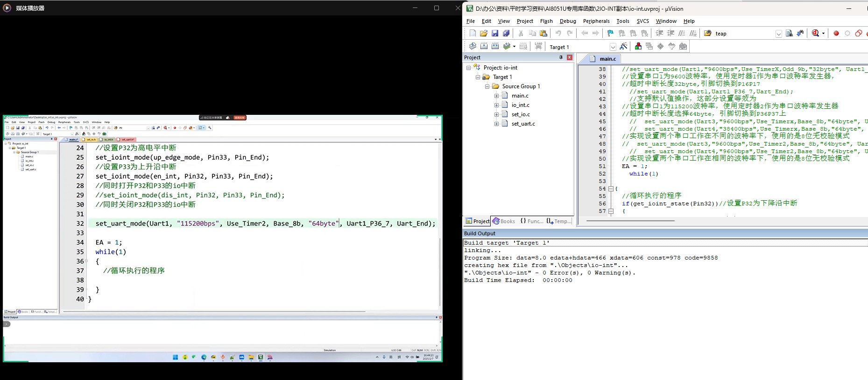Collapse the 'Project: io-int' tree node

click(468, 68)
